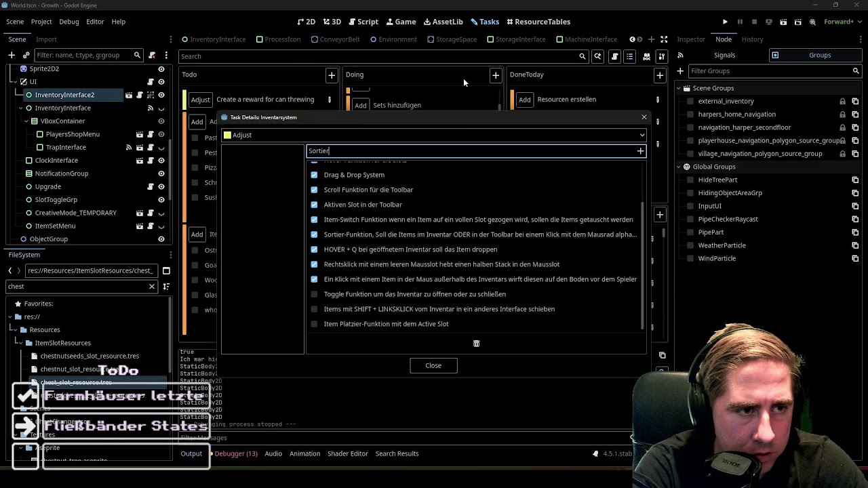The image size is (868, 488).
Task: Add step with plus icon in Sortier field
Action: (640, 151)
